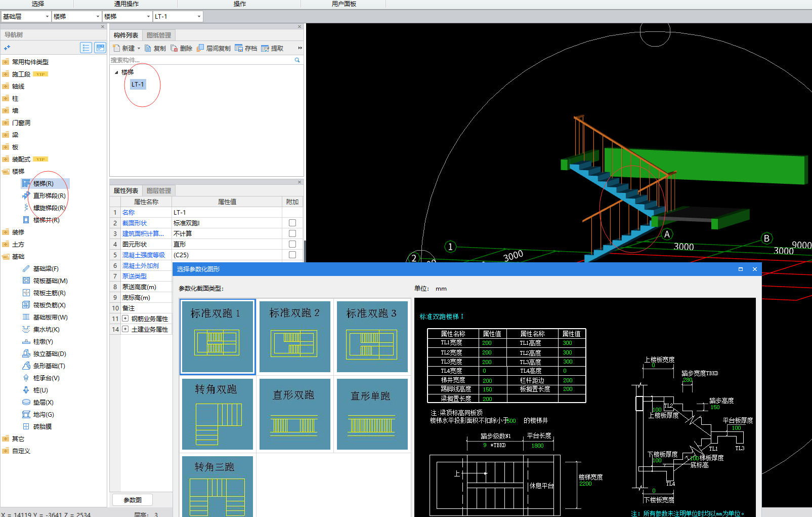Click the 层间复制 (copy between floors) icon
This screenshot has height=517, width=812.
coord(200,48)
